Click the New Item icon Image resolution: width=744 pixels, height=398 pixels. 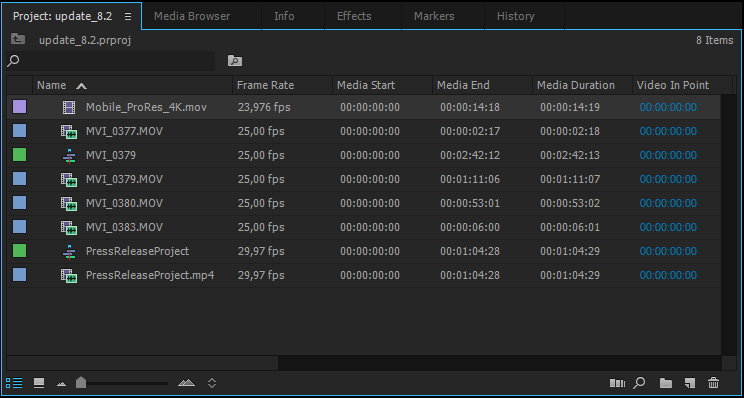click(689, 383)
